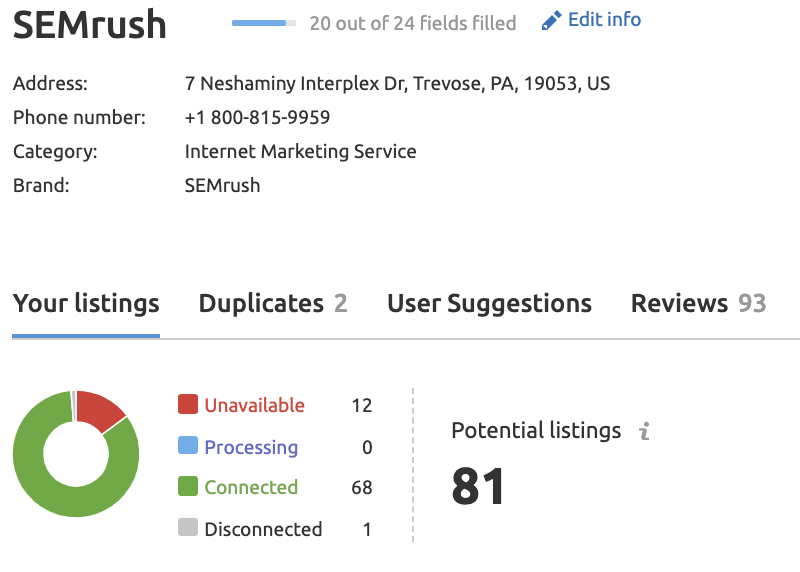Select the Connected legend label
800x572 pixels.
[251, 488]
